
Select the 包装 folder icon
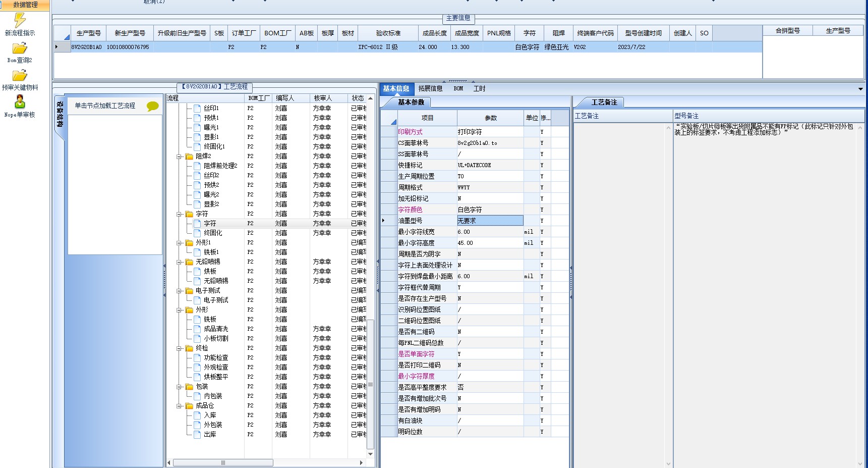click(190, 386)
